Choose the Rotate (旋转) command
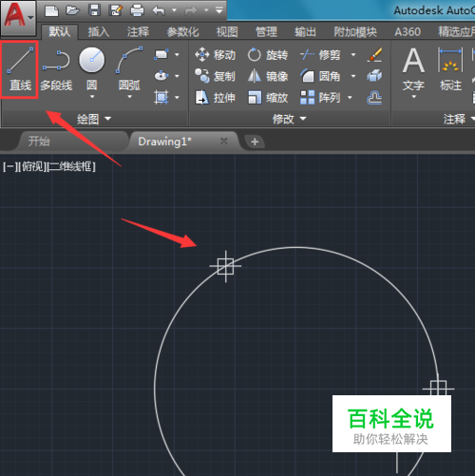This screenshot has width=475, height=476. [268, 55]
